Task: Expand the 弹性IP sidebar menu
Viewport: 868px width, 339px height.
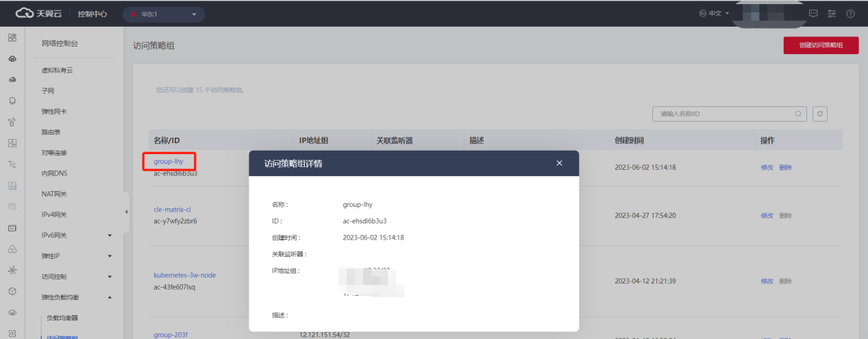Action: [x=110, y=256]
